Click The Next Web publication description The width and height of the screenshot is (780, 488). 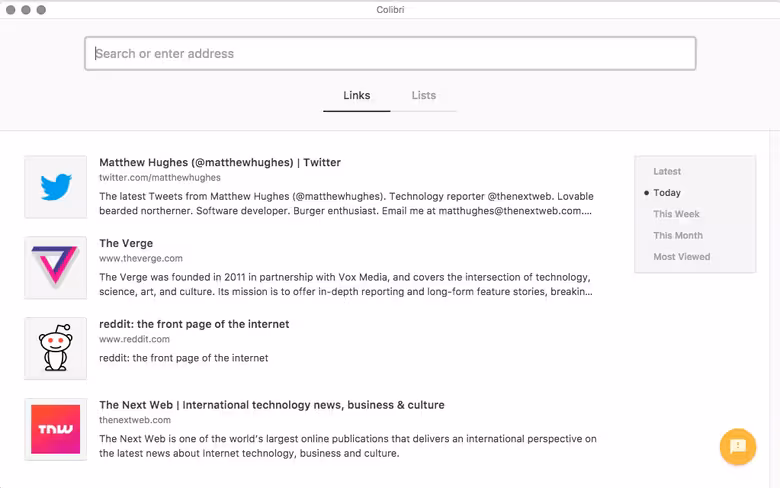tap(348, 446)
